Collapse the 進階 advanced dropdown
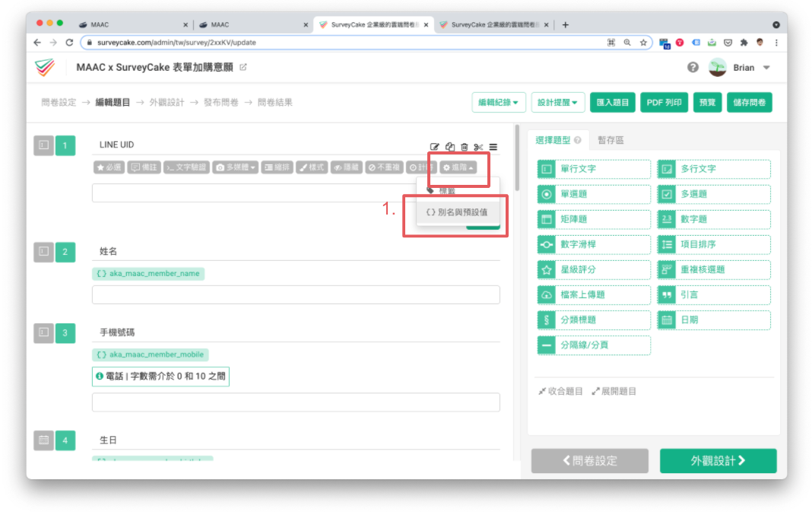812x512 pixels. tap(458, 169)
